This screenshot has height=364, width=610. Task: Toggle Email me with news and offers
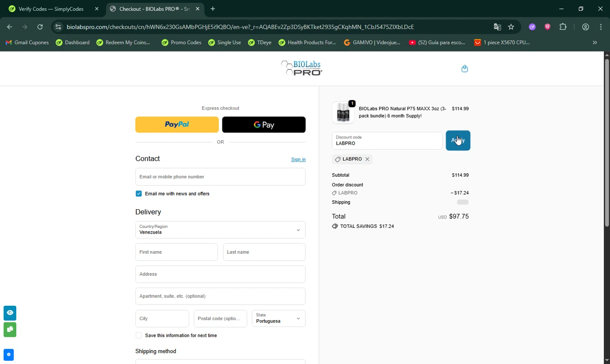click(x=139, y=194)
